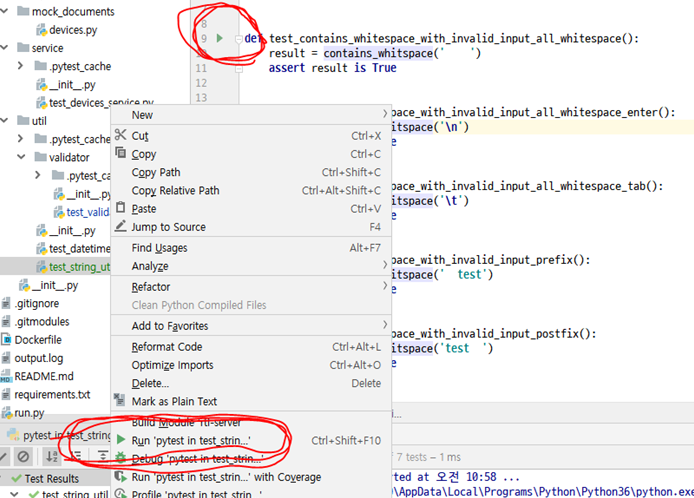Run 'pytest in test_strin...' from context menu
This screenshot has height=498, width=694.
251,440
